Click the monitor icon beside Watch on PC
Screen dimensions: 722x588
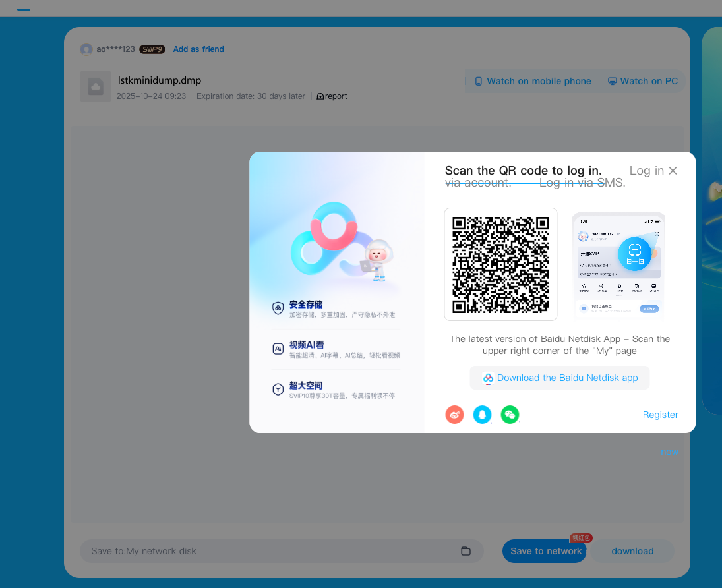click(612, 81)
